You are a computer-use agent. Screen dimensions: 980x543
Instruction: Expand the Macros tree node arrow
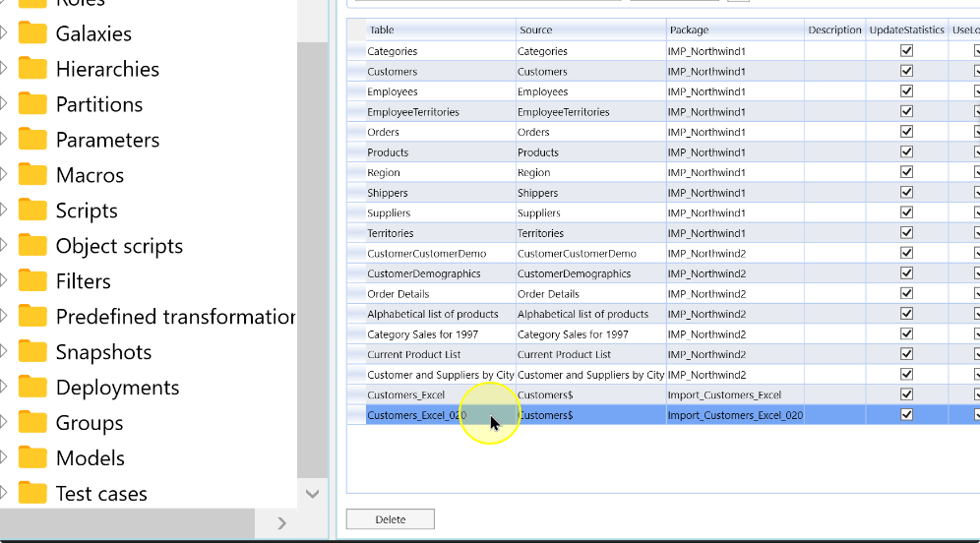click(4, 175)
